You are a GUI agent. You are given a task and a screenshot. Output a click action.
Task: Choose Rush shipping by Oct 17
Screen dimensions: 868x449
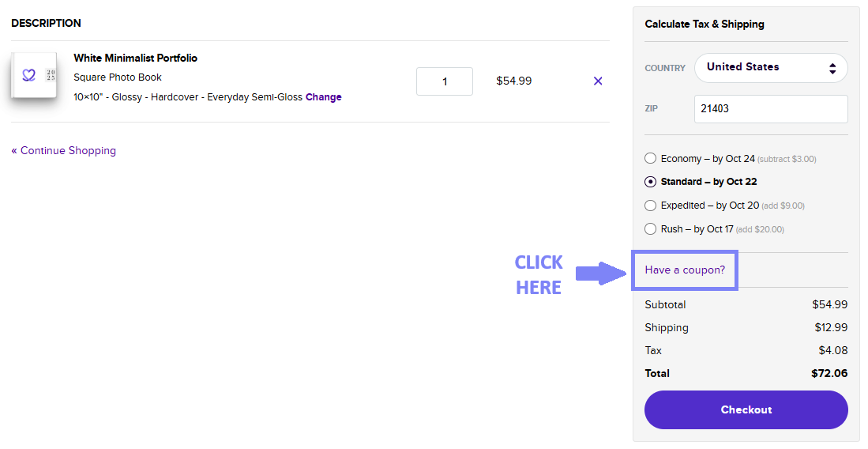[x=651, y=229]
